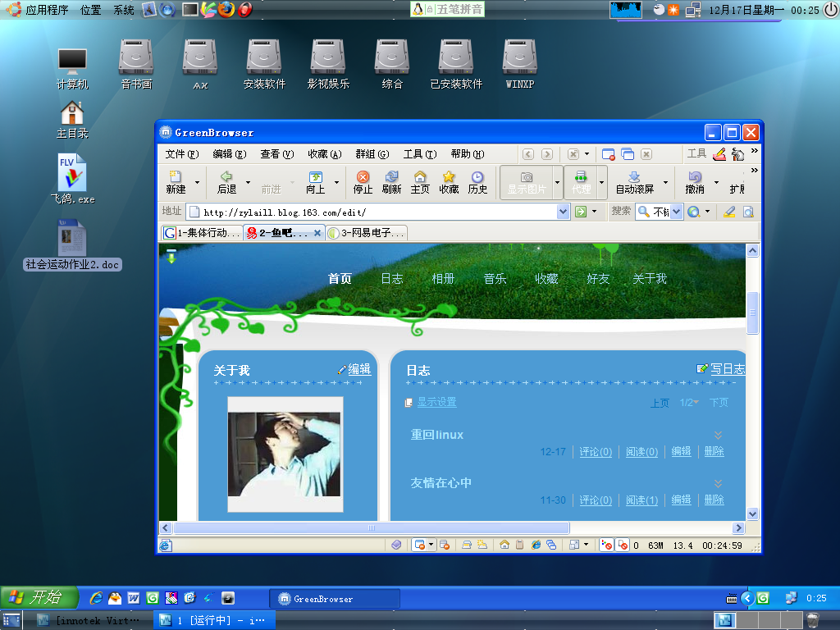Image resolution: width=840 pixels, height=630 pixels.
Task: Expand the 代理 proxy dropdown arrow
Action: (x=601, y=183)
